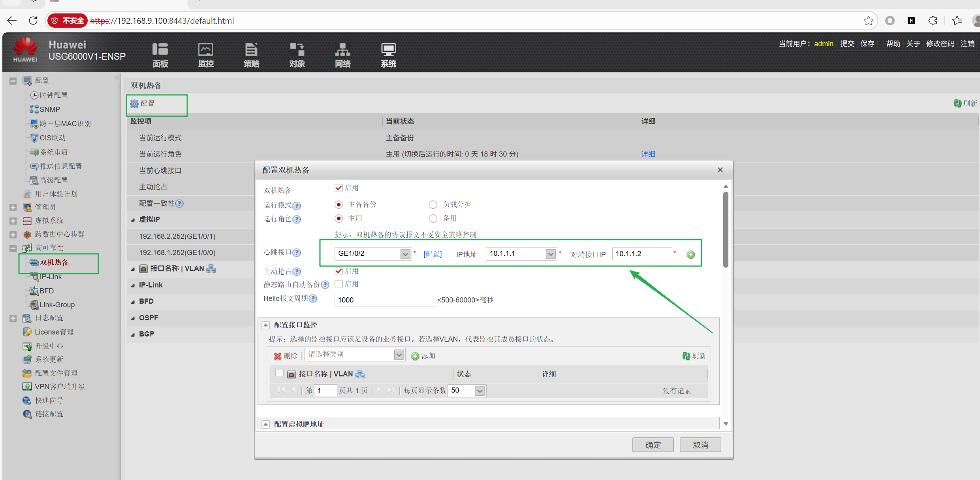The width and height of the screenshot is (980, 480).
Task: Click the [配置] link beside heartbeat interface
Action: (433, 254)
